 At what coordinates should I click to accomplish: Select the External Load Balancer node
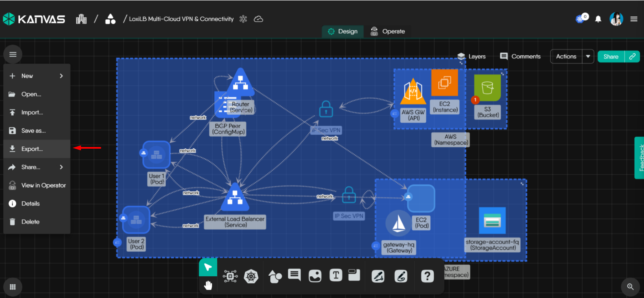tap(235, 197)
